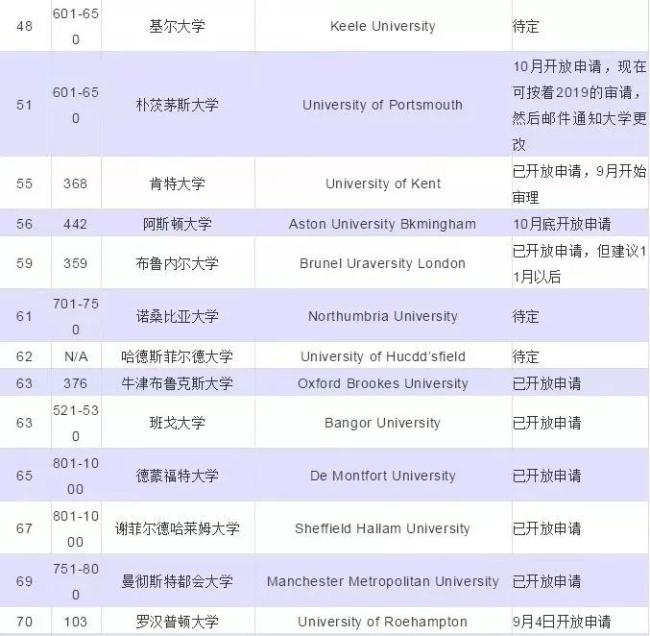The height and width of the screenshot is (636, 650).
Task: Click 罗汉普顿大学 cell
Action: [x=177, y=621]
